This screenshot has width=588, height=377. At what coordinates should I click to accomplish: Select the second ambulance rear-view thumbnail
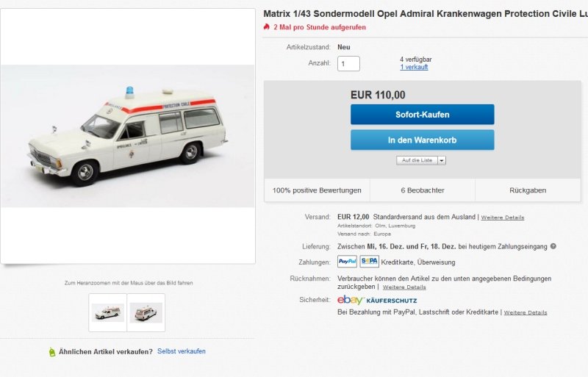[146, 312]
